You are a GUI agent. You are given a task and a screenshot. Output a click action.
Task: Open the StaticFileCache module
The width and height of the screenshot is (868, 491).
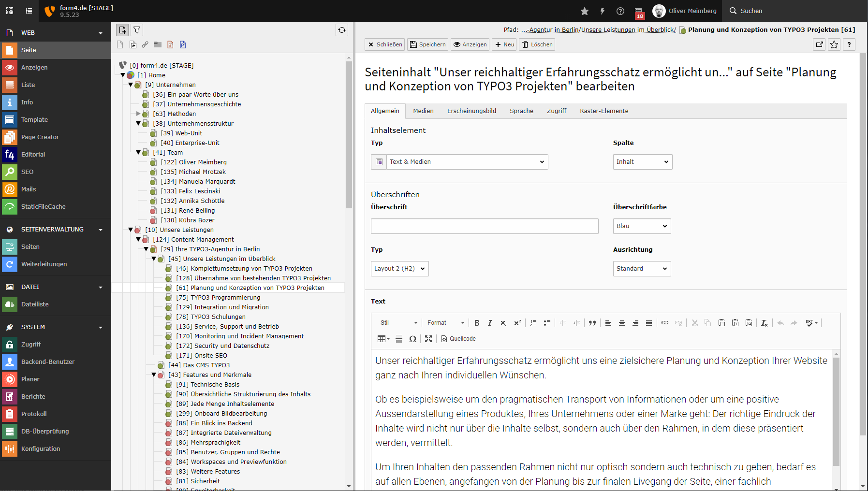coord(56,206)
